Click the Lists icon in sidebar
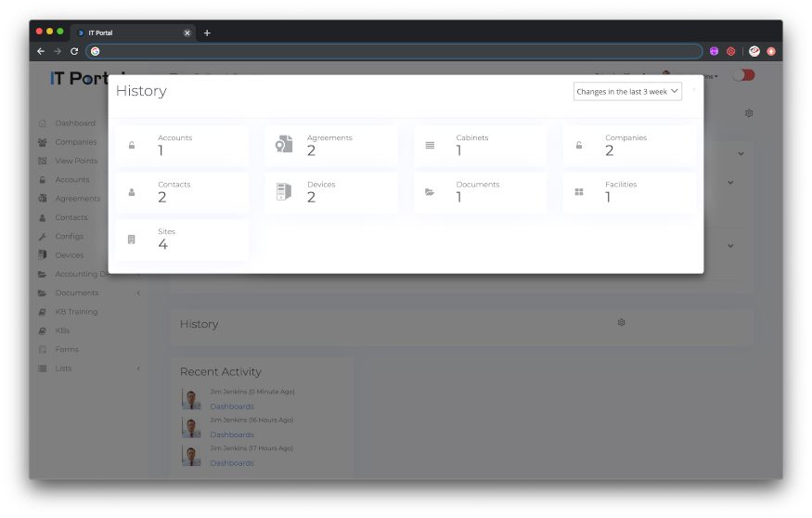The height and width of the screenshot is (518, 812). click(43, 369)
